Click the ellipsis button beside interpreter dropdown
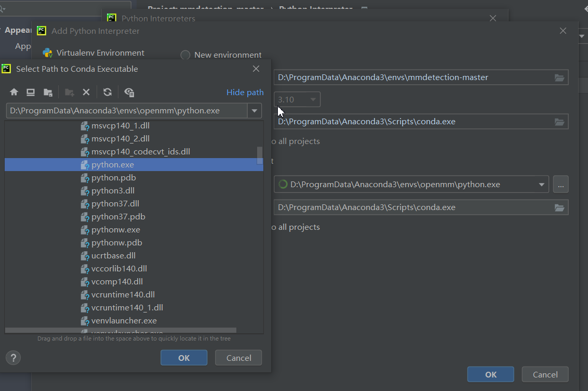This screenshot has width=588, height=391. pyautogui.click(x=560, y=184)
